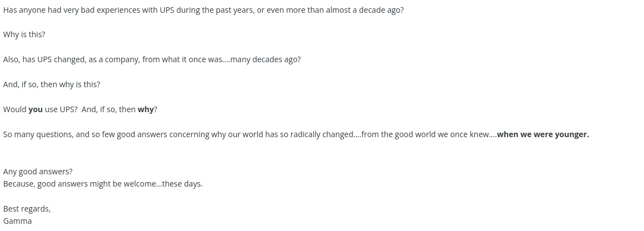Click "Has anyone had very bad experiences" text

pos(71,10)
